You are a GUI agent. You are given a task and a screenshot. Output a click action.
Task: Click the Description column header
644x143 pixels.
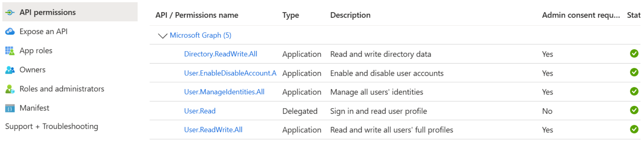pos(350,15)
